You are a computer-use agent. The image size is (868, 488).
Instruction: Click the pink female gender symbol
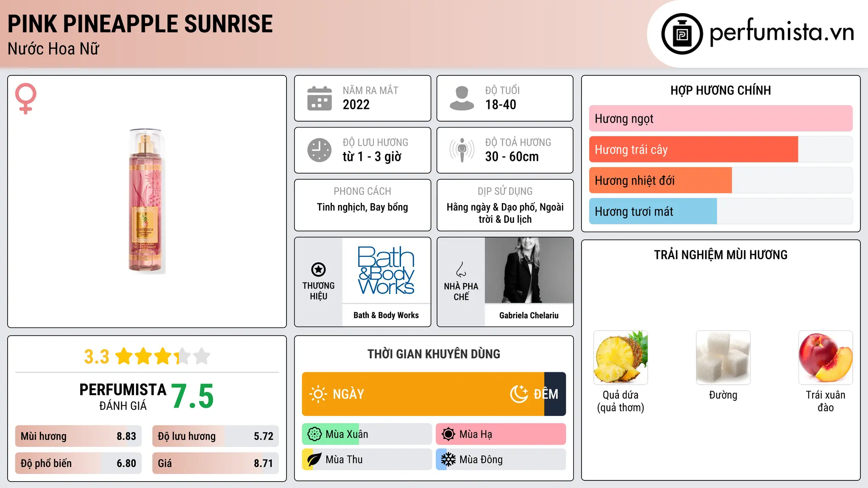tap(25, 99)
